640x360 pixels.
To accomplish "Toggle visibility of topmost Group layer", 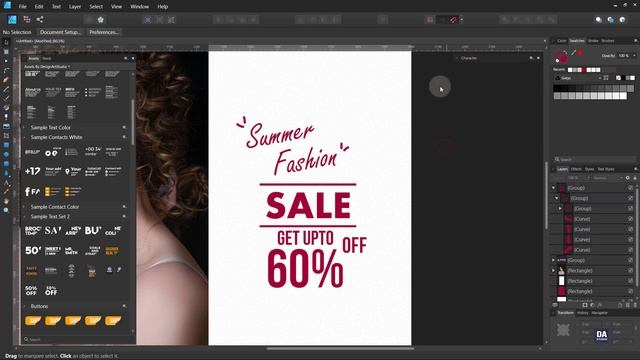I will point(630,188).
